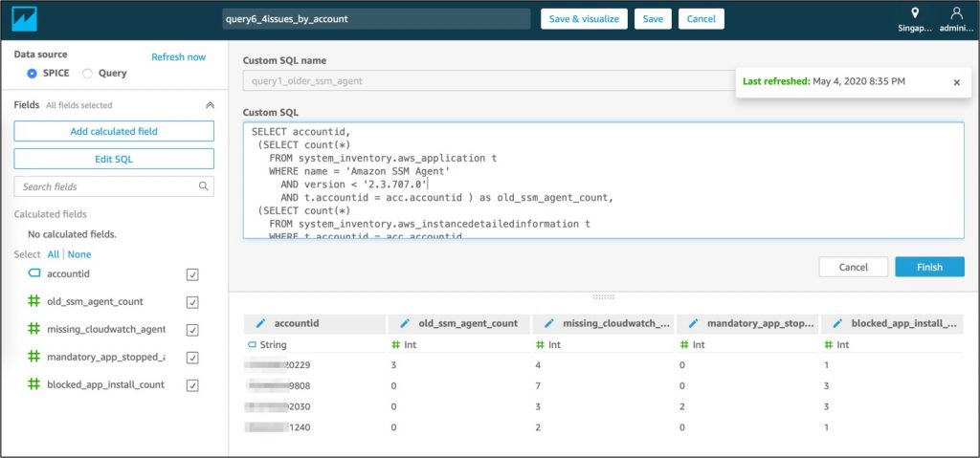Uncheck the missing_cloudwatch_agent field checkbox

(x=192, y=330)
